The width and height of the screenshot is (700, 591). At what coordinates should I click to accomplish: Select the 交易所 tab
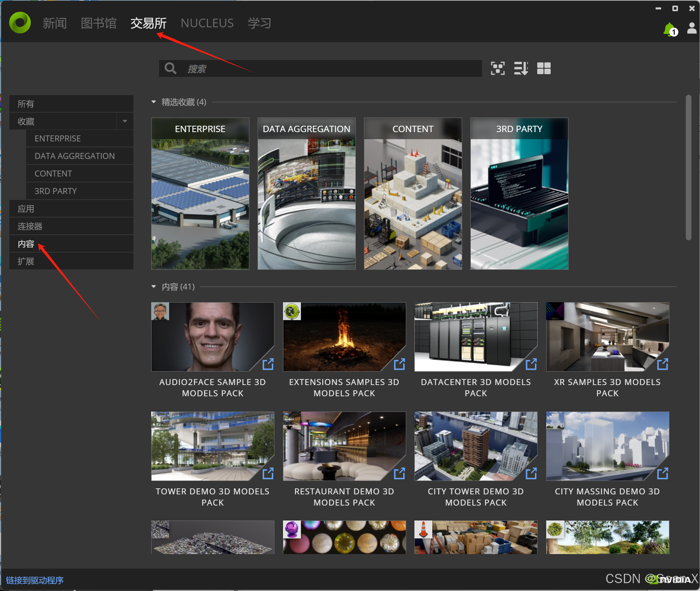pyautogui.click(x=148, y=23)
